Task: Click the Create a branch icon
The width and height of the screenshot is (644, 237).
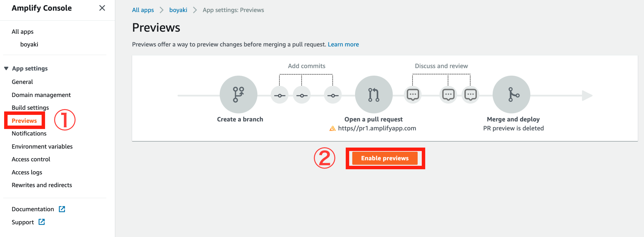Action: [x=238, y=94]
